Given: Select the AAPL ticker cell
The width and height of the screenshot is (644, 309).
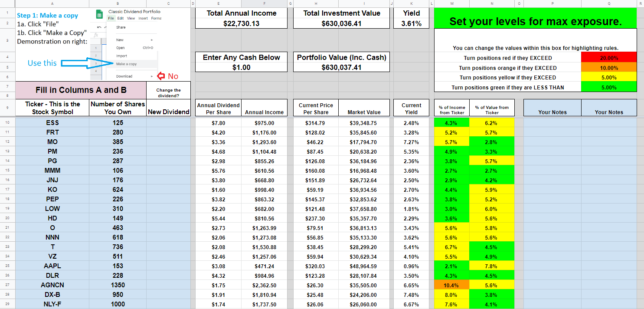Looking at the screenshot, I should click(52, 266).
